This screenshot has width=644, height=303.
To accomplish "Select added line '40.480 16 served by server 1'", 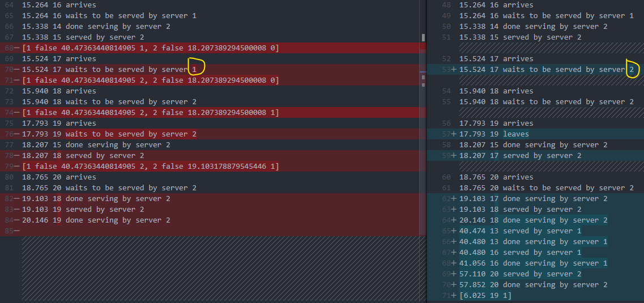I will [x=520, y=252].
